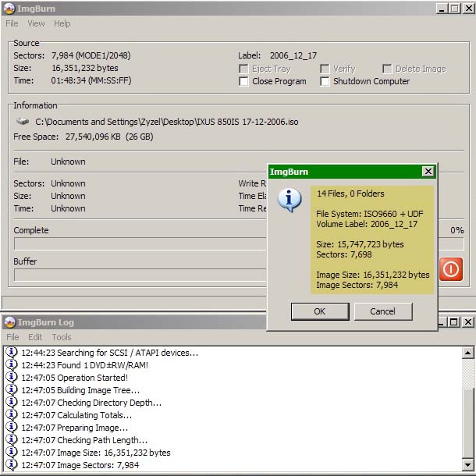The width and height of the screenshot is (476, 476).
Task: Click the red abort power button
Action: pyautogui.click(x=451, y=269)
